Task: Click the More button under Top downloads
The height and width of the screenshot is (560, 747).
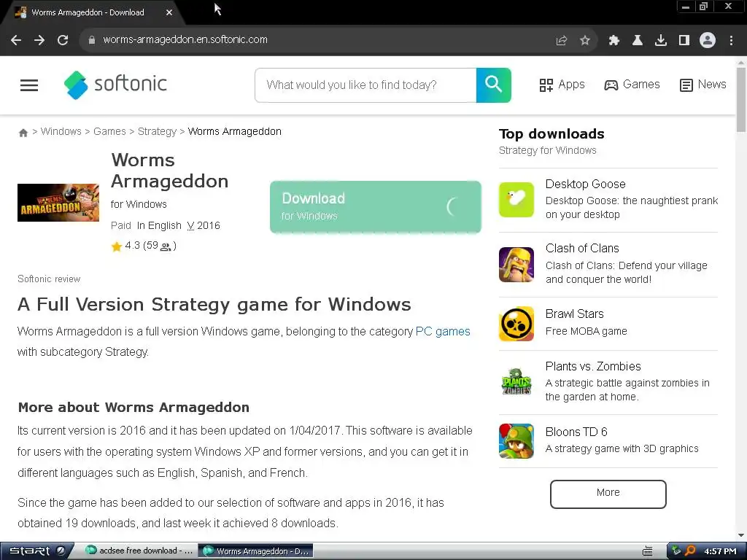Action: [x=608, y=494]
